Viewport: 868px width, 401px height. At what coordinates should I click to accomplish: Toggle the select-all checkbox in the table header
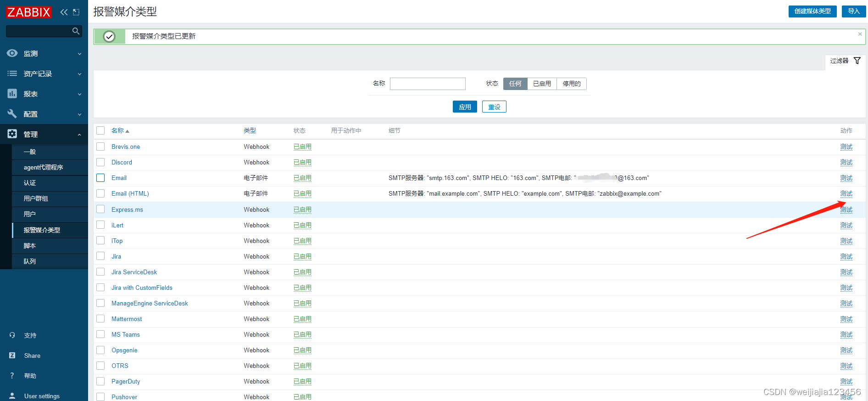[x=100, y=130]
